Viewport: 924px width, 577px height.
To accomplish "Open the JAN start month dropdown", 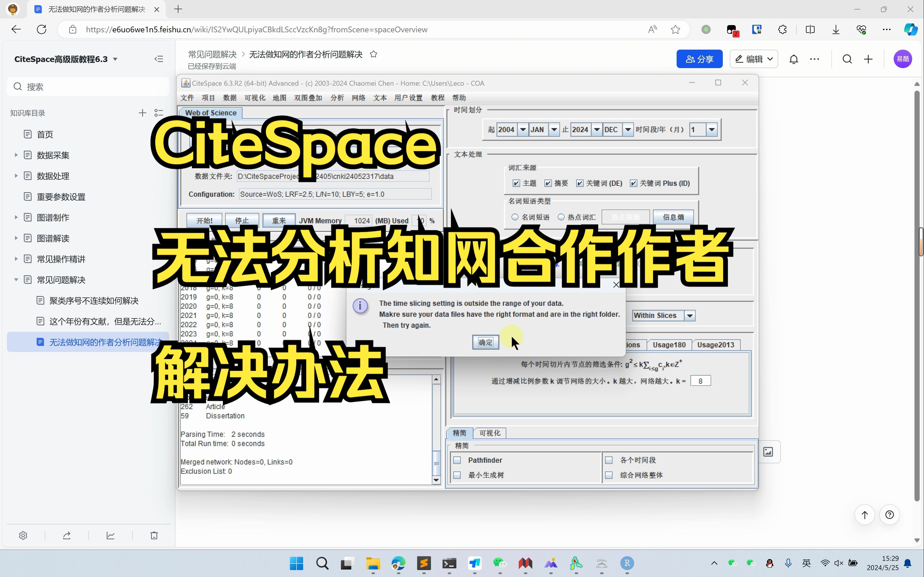I will (554, 129).
